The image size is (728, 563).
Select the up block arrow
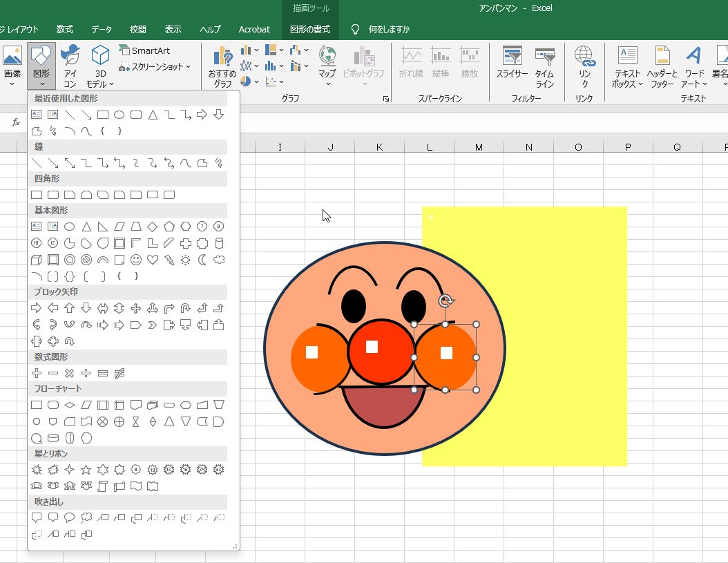pos(69,308)
